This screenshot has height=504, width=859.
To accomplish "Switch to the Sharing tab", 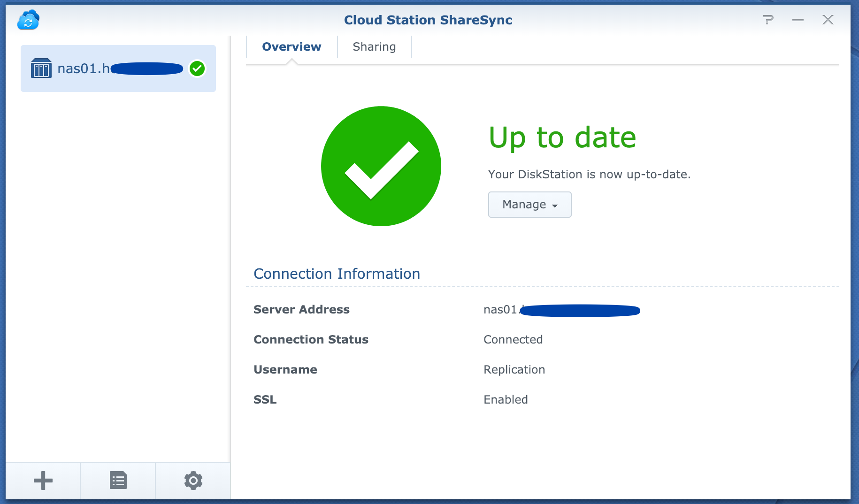I will click(x=374, y=47).
